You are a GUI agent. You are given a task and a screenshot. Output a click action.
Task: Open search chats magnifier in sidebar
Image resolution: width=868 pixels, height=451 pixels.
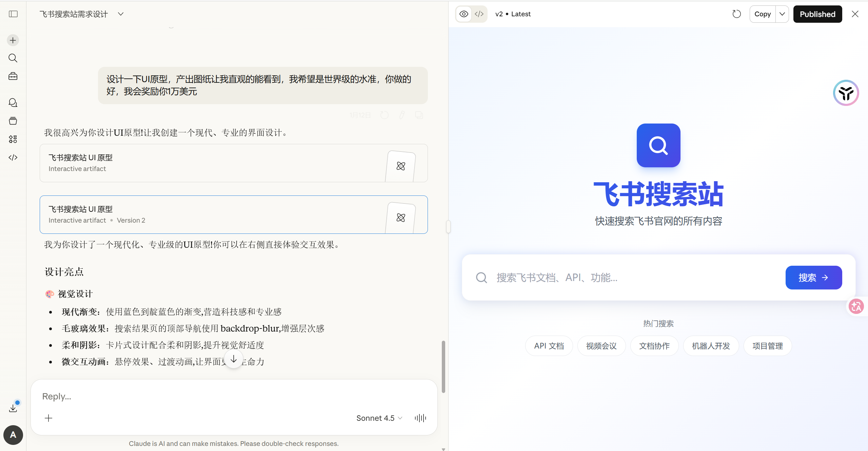[x=13, y=58]
